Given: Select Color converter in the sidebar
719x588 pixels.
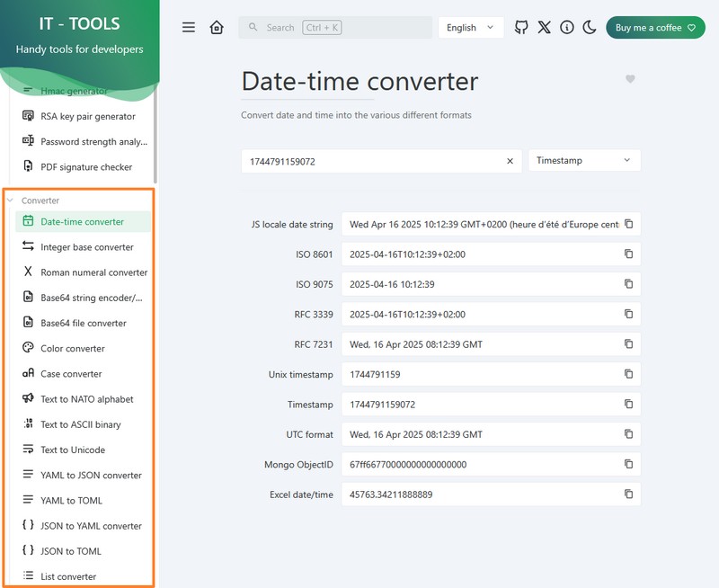Looking at the screenshot, I should 73,349.
